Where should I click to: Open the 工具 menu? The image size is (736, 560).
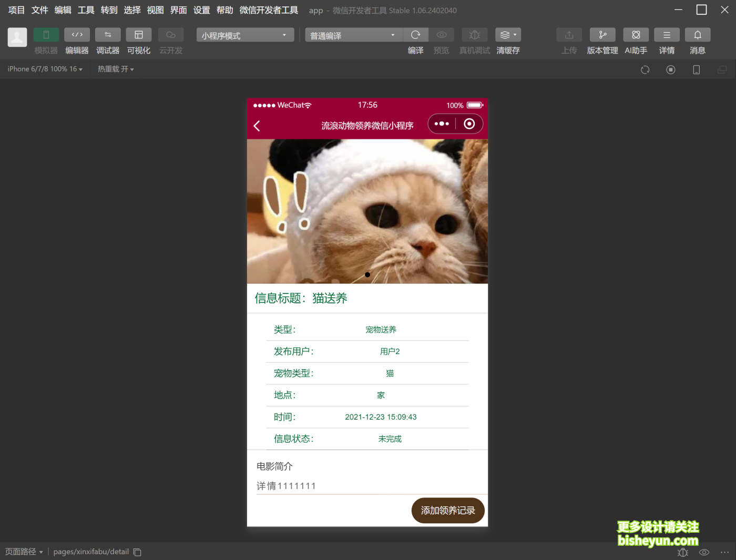(x=86, y=9)
